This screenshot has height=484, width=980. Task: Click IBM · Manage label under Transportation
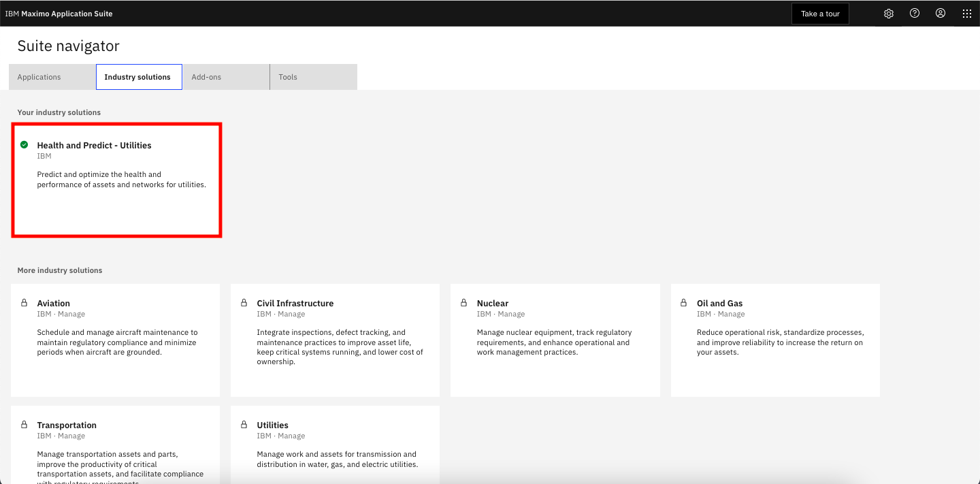coord(61,436)
